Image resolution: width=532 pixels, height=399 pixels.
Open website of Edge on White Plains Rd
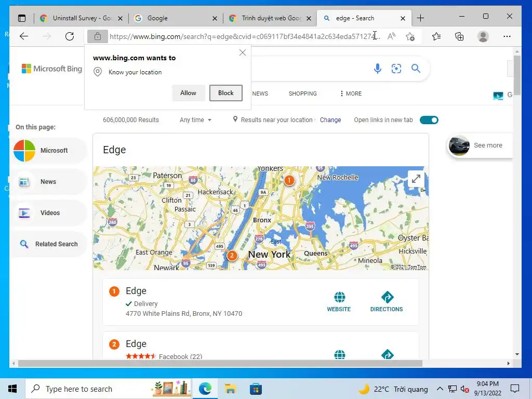click(x=339, y=302)
